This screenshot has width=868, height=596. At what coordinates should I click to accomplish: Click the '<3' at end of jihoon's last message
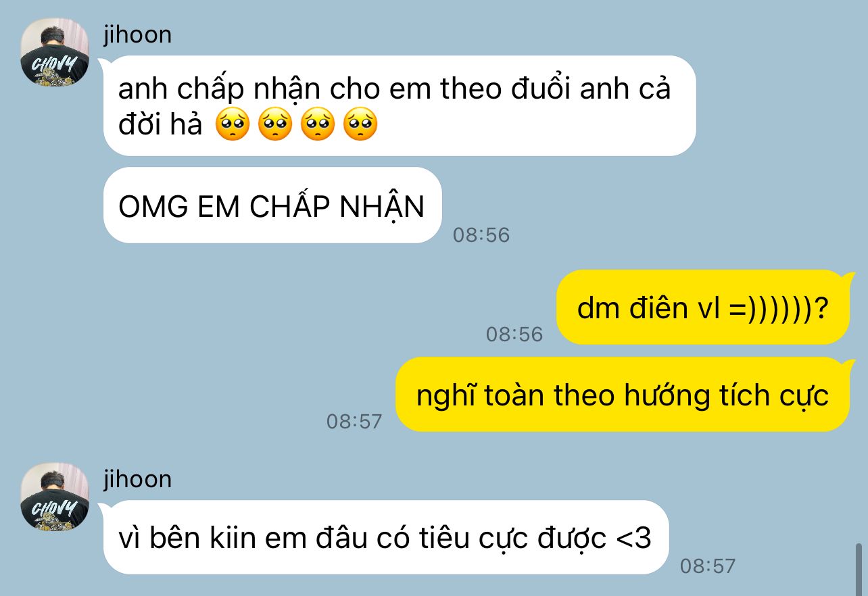pyautogui.click(x=634, y=539)
